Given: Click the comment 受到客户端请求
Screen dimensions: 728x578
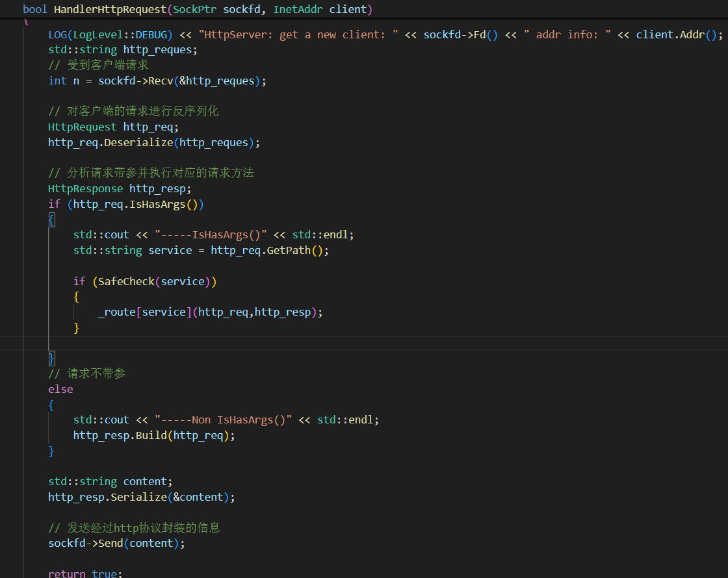Looking at the screenshot, I should pyautogui.click(x=98, y=65).
